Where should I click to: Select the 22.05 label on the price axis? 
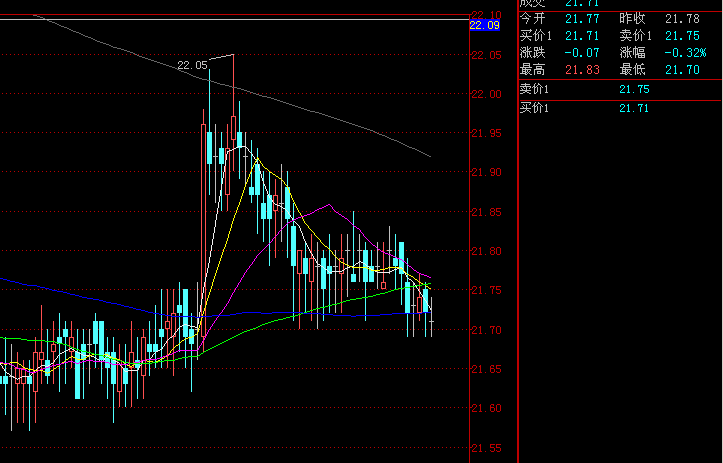pyautogui.click(x=486, y=55)
